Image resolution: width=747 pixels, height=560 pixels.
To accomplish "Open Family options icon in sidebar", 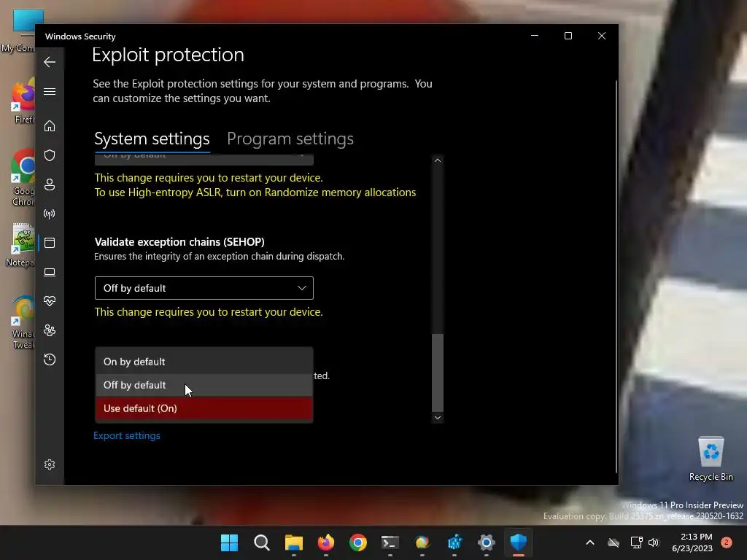I will 50,330.
